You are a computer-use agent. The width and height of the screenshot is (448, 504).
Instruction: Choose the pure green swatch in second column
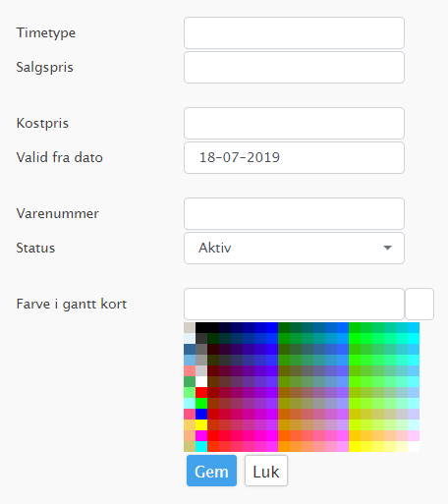[x=201, y=404]
